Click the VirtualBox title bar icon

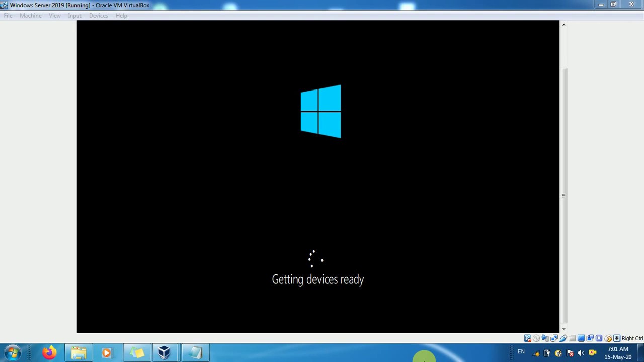[x=4, y=5]
